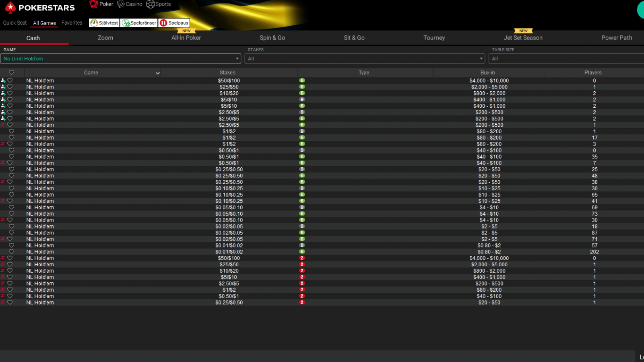Click the $1/$2 stakes on the heads-up row

(x=229, y=290)
